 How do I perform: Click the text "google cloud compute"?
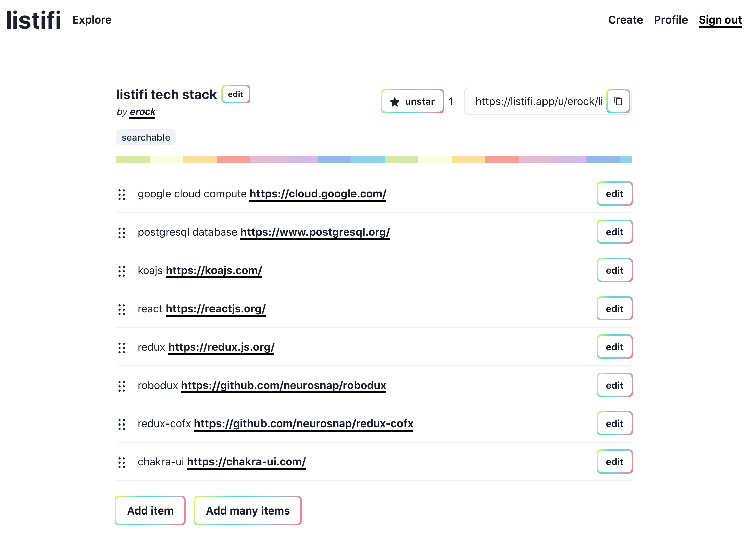192,194
